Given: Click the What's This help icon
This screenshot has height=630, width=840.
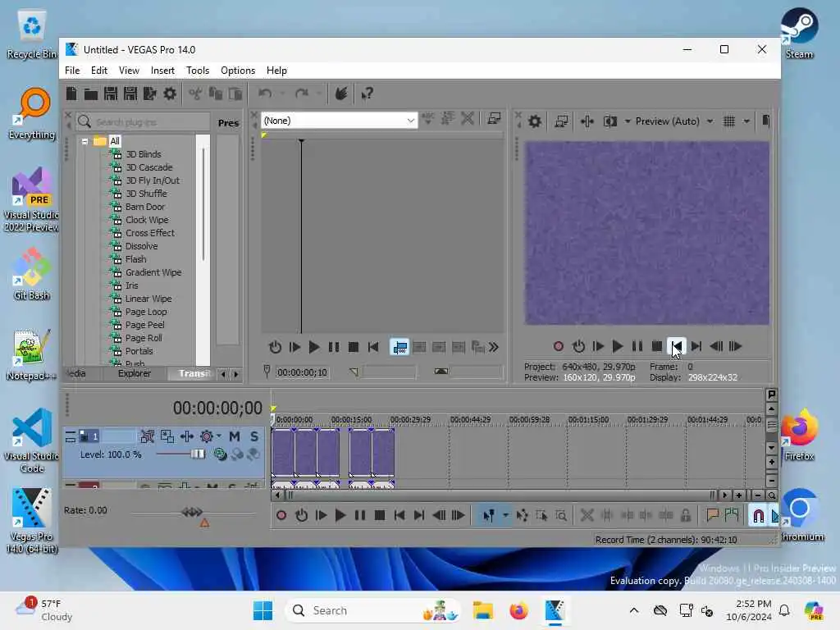Looking at the screenshot, I should coord(367,94).
